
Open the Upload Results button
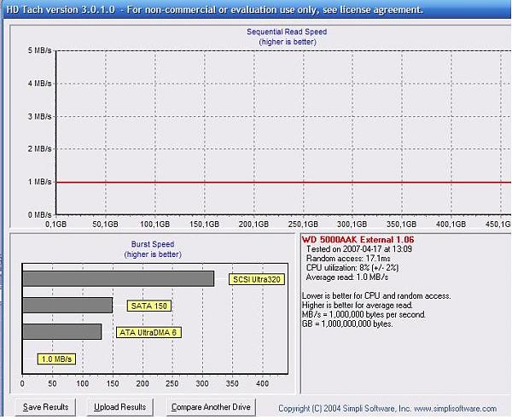[x=119, y=407]
